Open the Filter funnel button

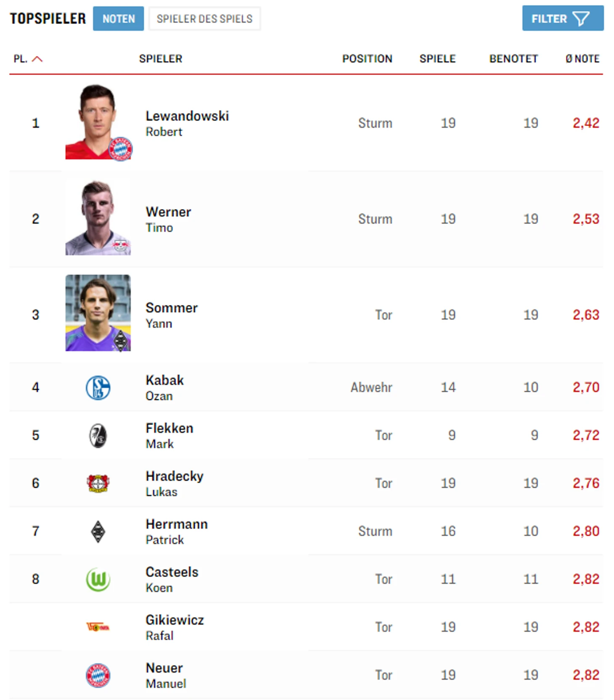[563, 19]
